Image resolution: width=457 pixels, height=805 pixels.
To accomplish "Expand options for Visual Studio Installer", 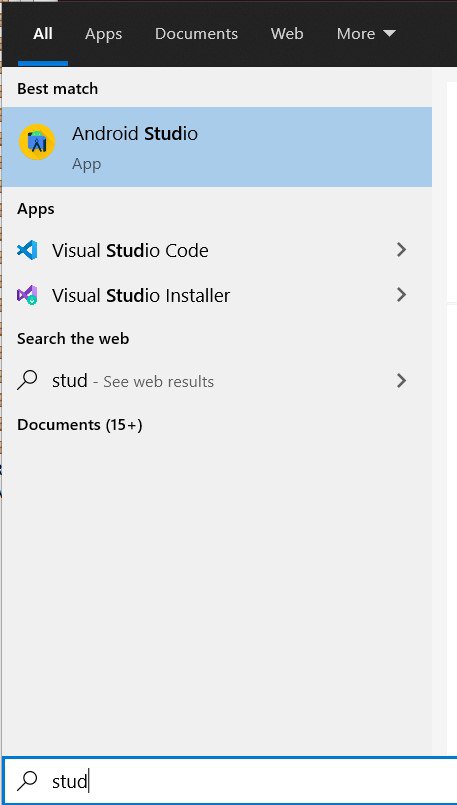I will coord(402,295).
